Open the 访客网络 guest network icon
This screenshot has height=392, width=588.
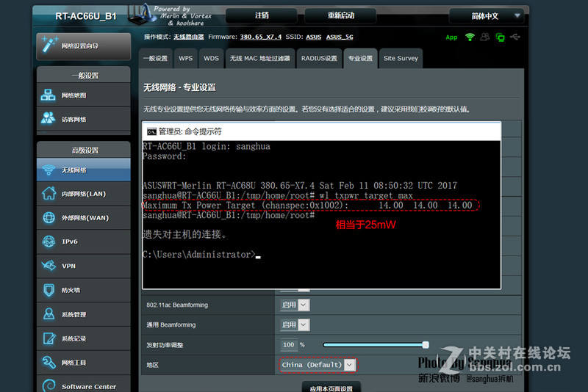pyautogui.click(x=48, y=118)
